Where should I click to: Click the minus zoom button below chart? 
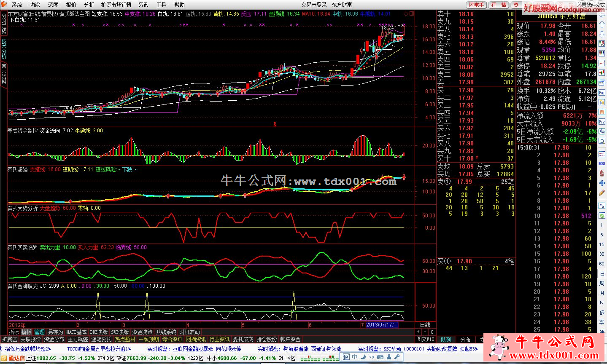pos(425,332)
